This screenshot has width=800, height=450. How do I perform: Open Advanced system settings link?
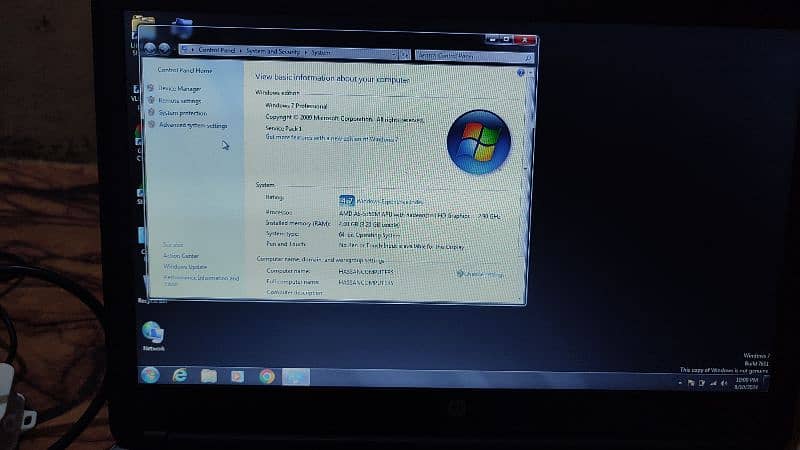pos(193,125)
